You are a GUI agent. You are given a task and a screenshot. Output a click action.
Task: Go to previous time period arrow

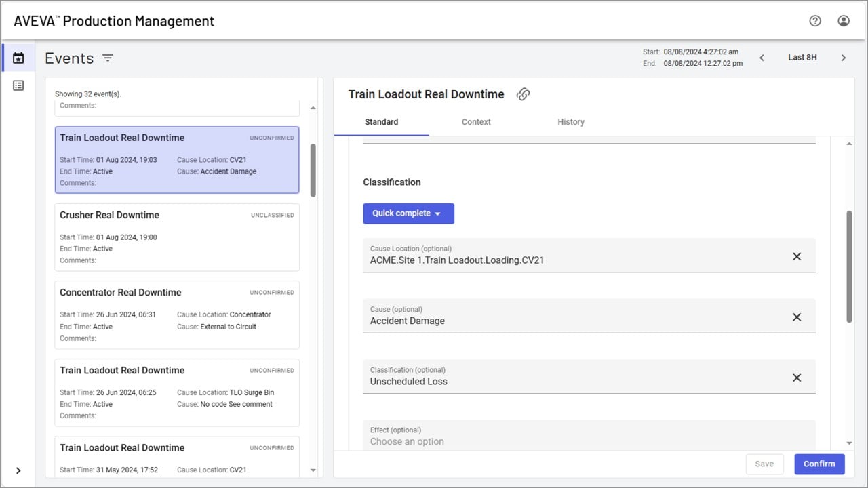762,58
